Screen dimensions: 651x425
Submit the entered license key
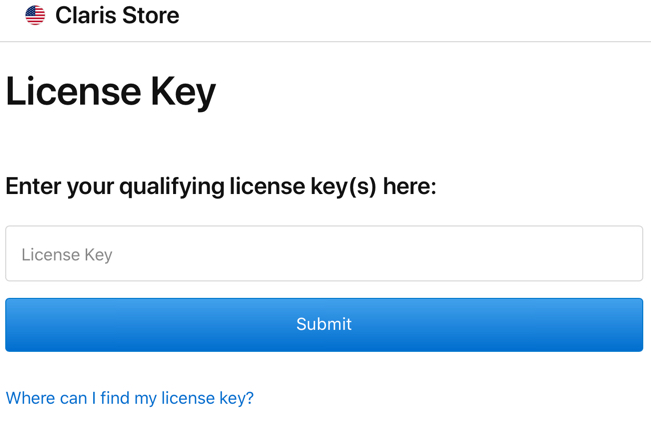324,325
